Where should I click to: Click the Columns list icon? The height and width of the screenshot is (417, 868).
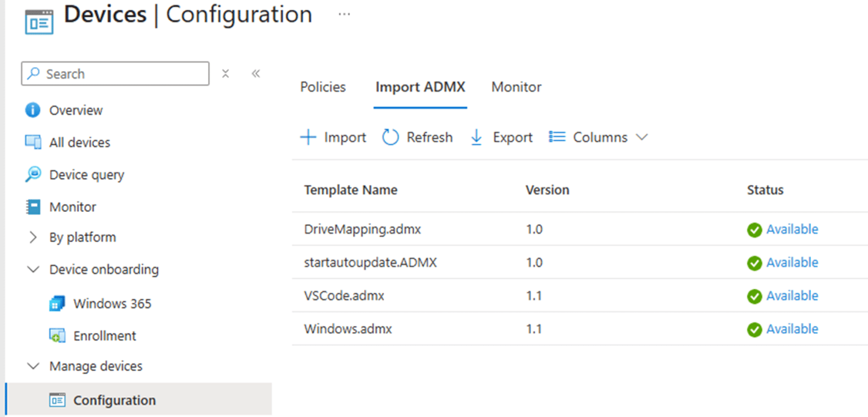coord(557,137)
